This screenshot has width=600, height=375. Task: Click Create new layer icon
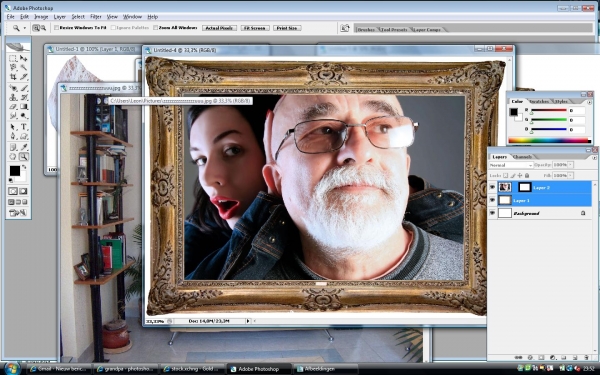(x=575, y=358)
